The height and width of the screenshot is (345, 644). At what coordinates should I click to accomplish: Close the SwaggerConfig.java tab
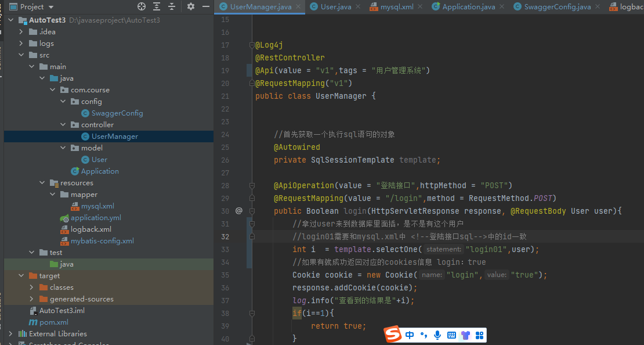click(x=598, y=6)
